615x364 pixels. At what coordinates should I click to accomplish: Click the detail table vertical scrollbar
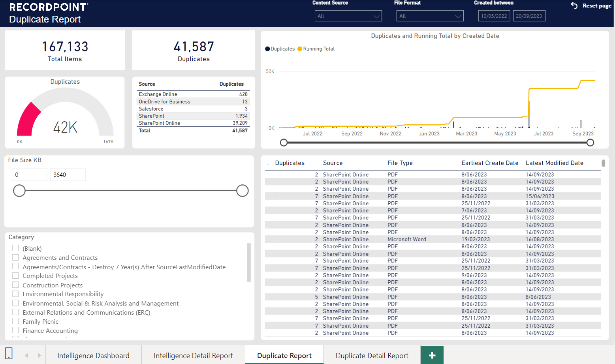[x=603, y=163]
